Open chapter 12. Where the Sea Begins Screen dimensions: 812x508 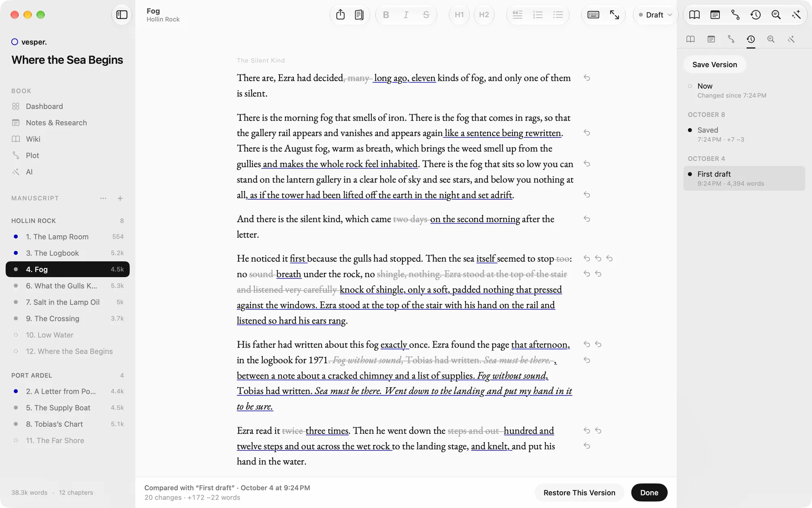[x=67, y=351]
